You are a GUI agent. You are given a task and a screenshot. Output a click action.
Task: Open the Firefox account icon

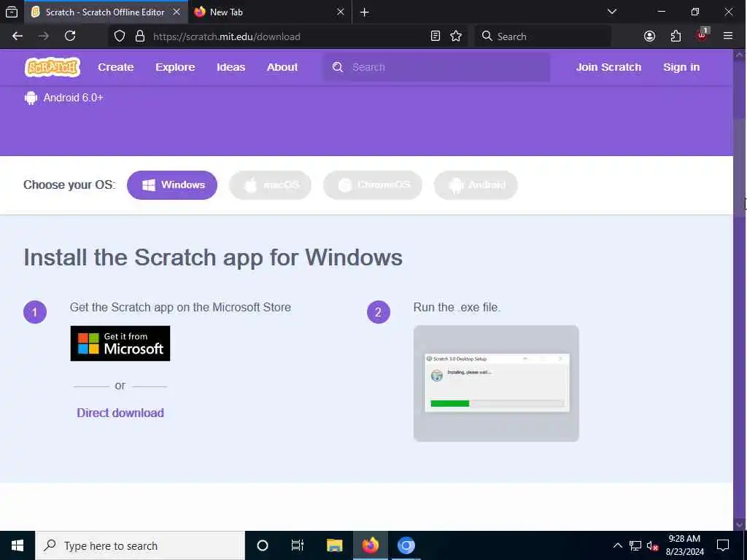tap(649, 36)
